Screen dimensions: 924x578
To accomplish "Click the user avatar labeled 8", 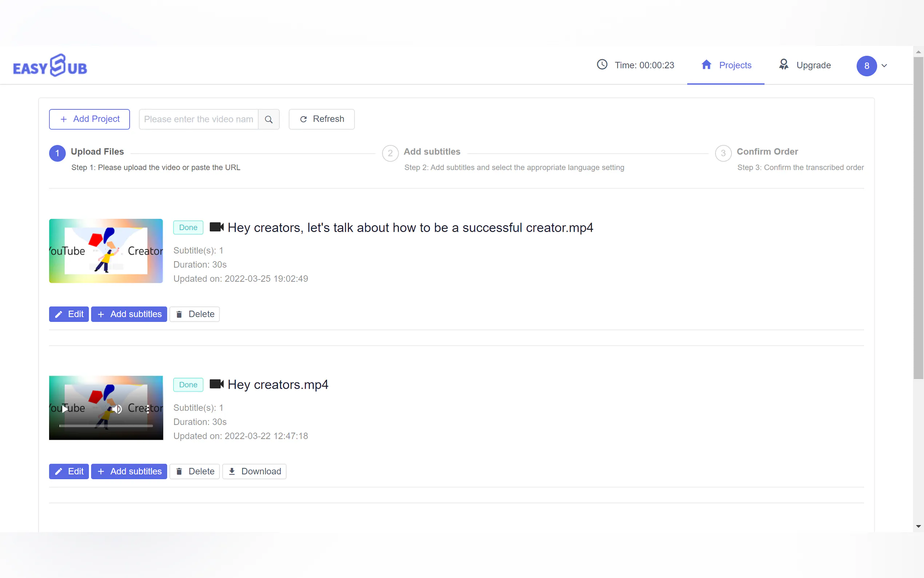I will click(866, 66).
